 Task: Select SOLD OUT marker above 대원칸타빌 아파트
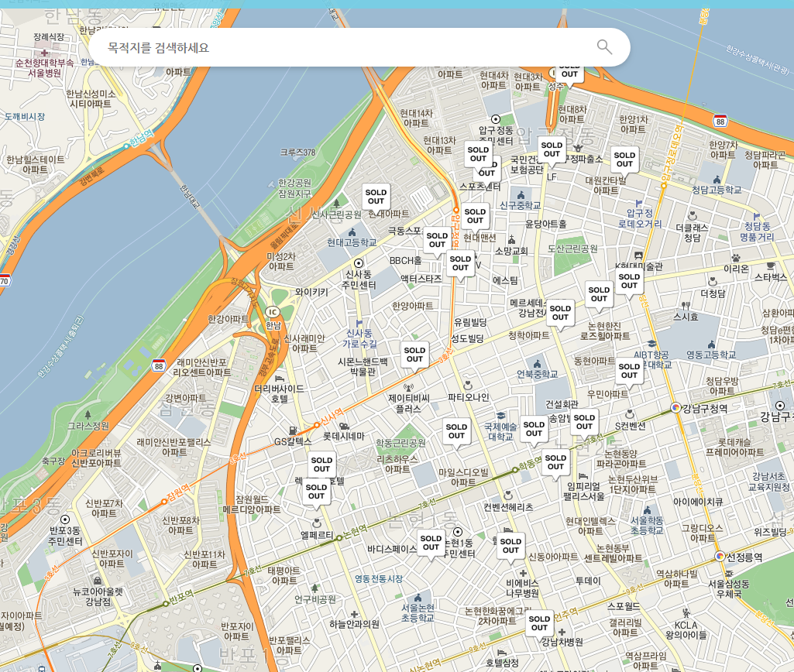click(624, 160)
